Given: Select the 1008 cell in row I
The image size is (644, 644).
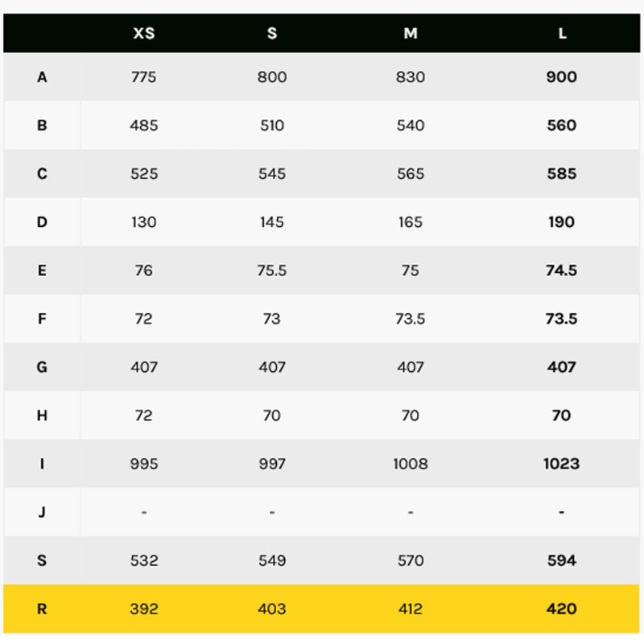Looking at the screenshot, I should (x=411, y=464).
